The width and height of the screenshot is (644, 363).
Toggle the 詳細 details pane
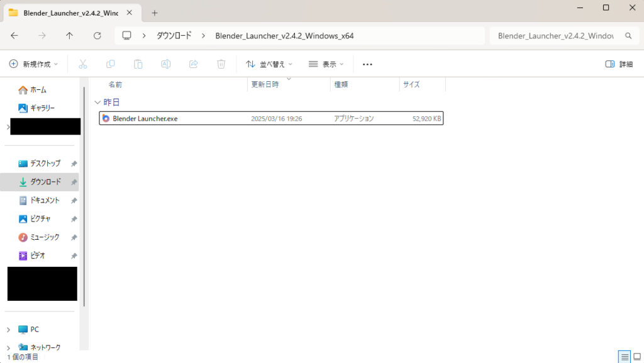tap(619, 64)
